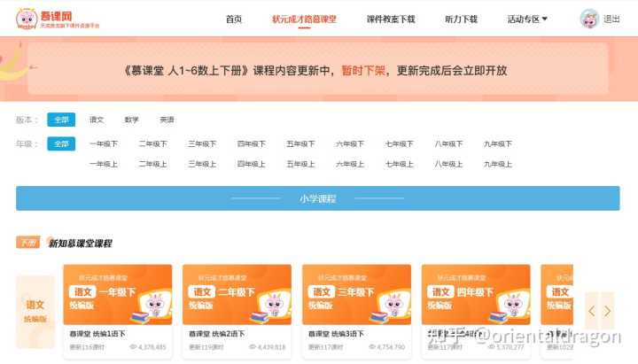Choose 九年级下 grade filter
Viewport: 638px width, 364px height.
coord(498,144)
